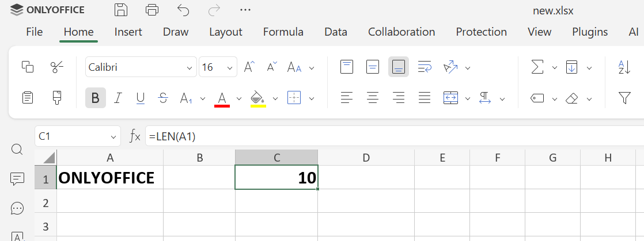Image resolution: width=644 pixels, height=241 pixels.
Task: Click the Text direction icon
Action: point(485,98)
